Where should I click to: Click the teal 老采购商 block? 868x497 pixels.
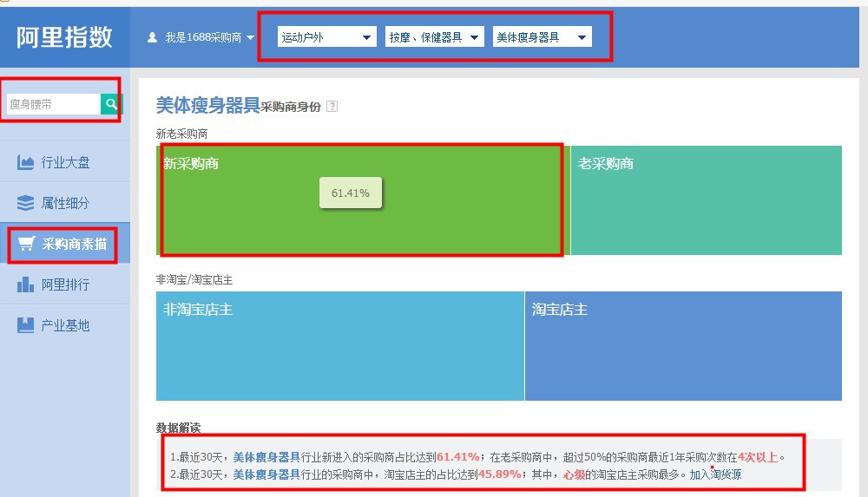[707, 200]
